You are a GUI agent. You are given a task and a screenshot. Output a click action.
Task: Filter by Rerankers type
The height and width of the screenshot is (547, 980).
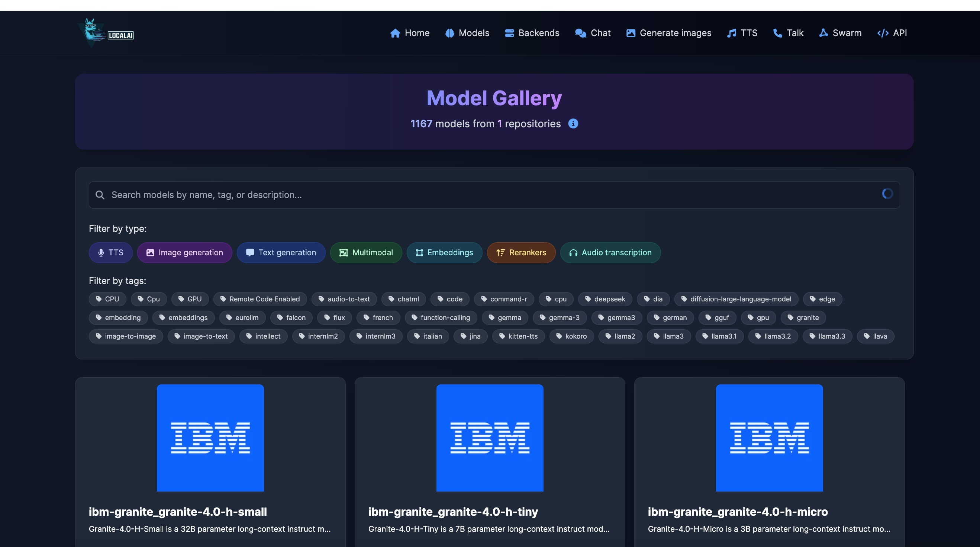tap(521, 253)
